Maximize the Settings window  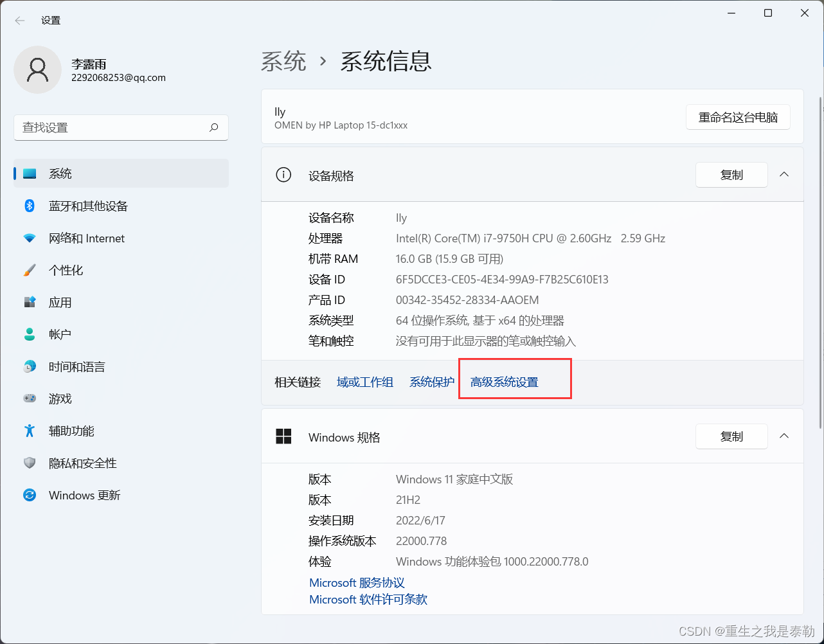pyautogui.click(x=768, y=13)
